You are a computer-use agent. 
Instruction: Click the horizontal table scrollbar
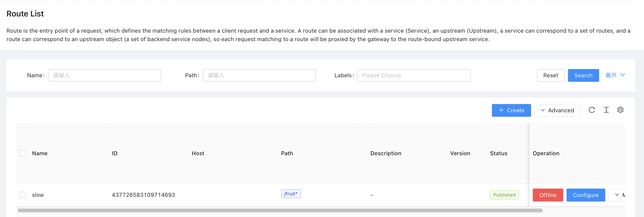pos(280,210)
